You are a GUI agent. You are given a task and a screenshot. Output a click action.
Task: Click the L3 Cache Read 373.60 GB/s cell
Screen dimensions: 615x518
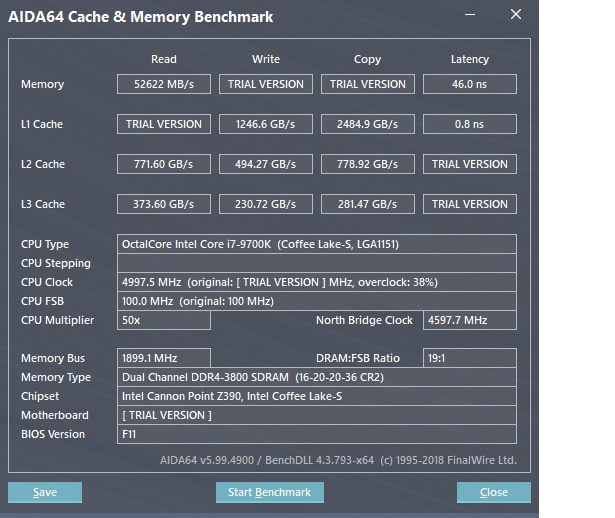[x=164, y=204]
